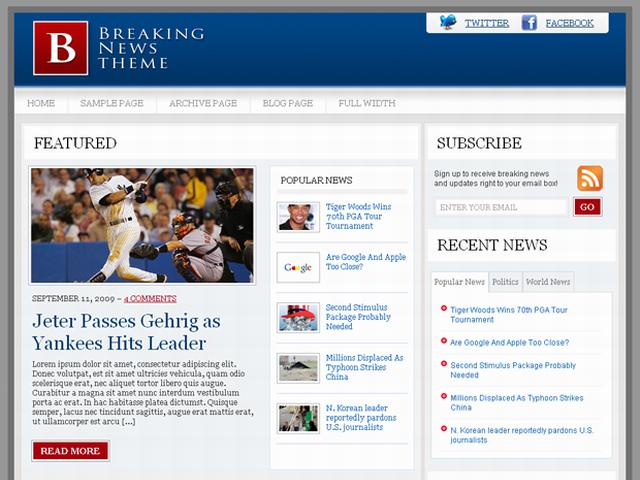Click the orange RSS feed icon
The height and width of the screenshot is (480, 640).
590,178
